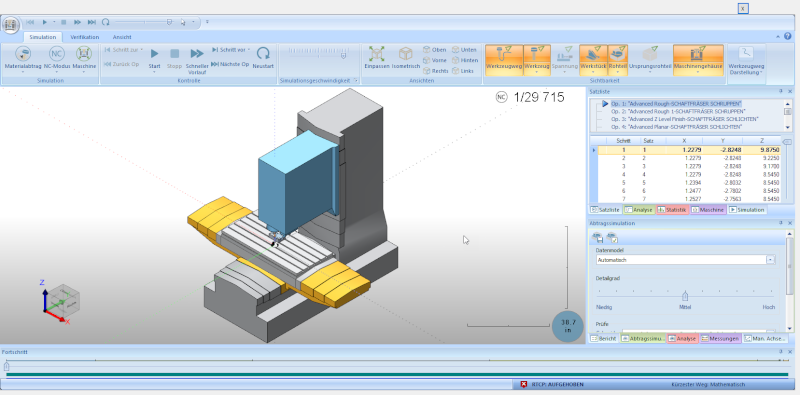Screen dimensions: 800x395
Task: Click the Nächste Op button
Action: (x=230, y=64)
